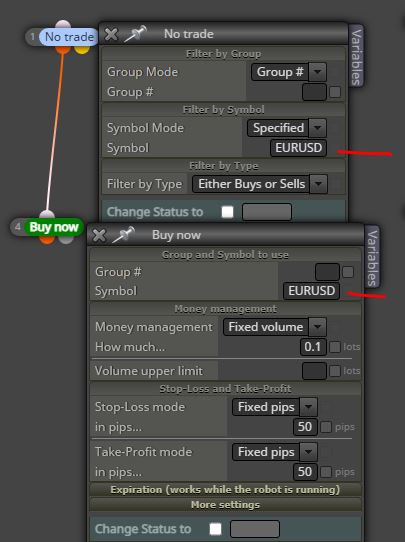405x542 pixels.
Task: Edit the Stop-Loss 50 pips field
Action: 305,427
